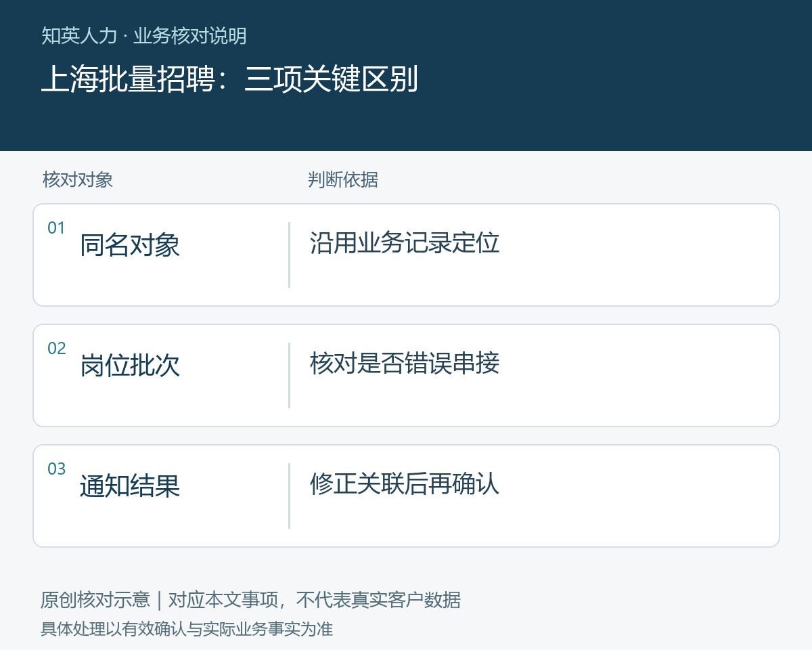Image resolution: width=812 pixels, height=650 pixels.
Task: Select the 同名对象 label
Action: [130, 245]
